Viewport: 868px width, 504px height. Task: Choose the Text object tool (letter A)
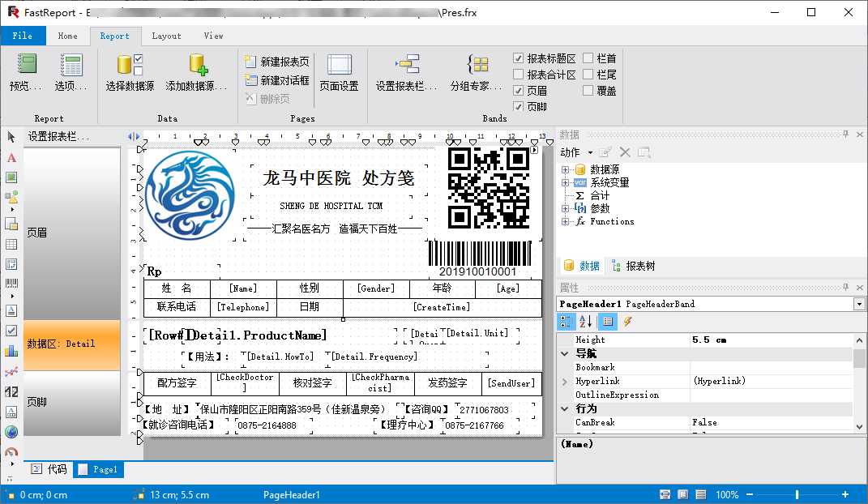pos(11,158)
